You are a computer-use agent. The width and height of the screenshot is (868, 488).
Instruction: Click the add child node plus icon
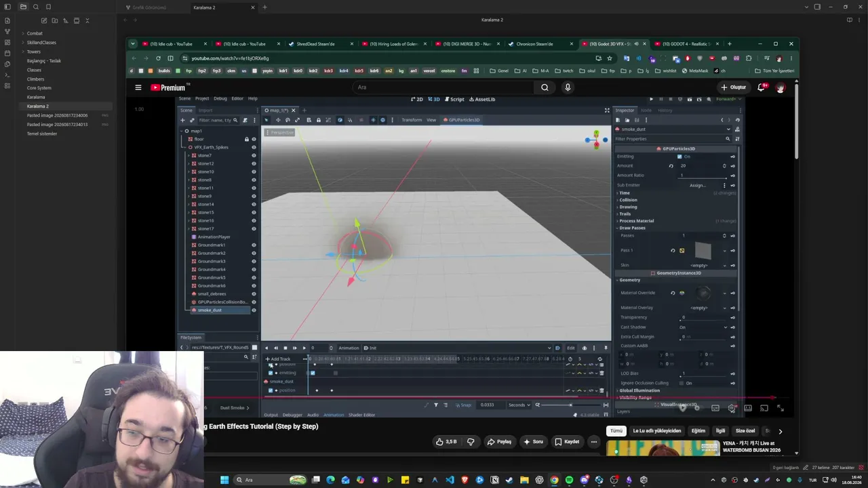pyautogui.click(x=183, y=120)
